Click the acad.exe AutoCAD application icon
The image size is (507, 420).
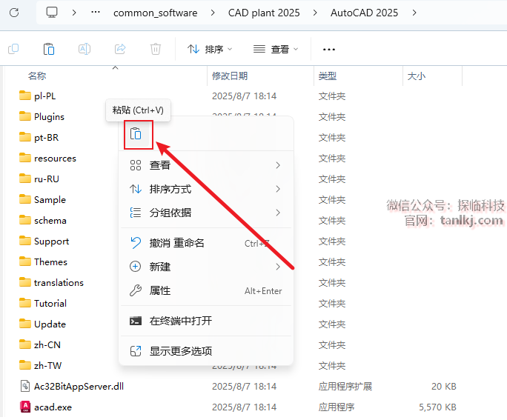coord(25,407)
